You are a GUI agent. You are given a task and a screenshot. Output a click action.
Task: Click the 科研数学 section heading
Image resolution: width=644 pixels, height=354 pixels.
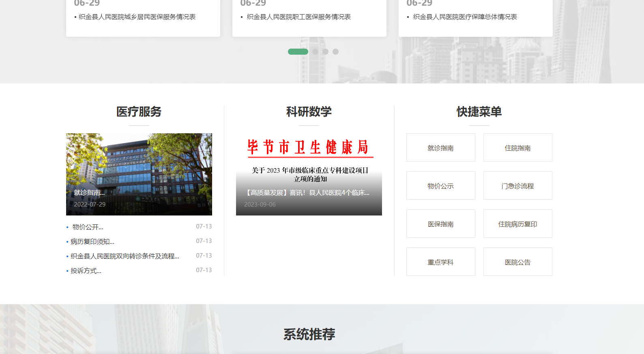click(309, 111)
